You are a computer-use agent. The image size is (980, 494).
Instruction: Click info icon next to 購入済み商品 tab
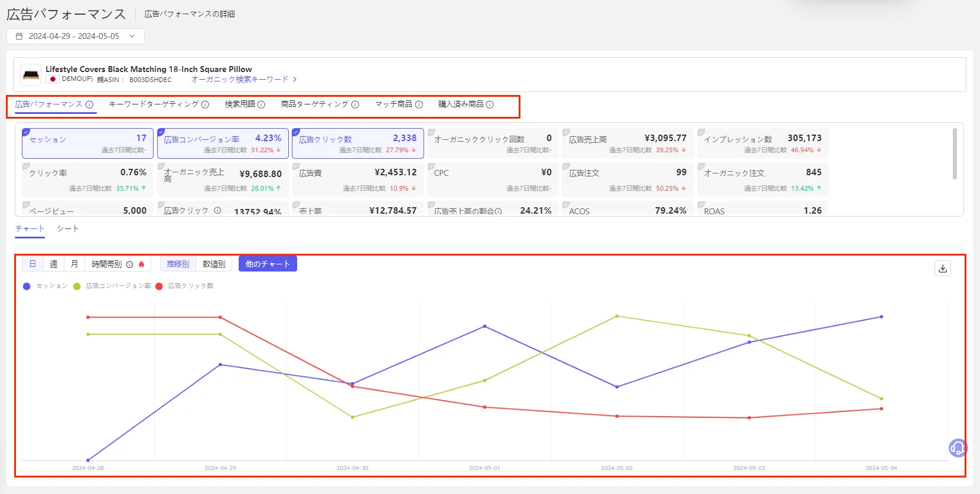coord(490,104)
